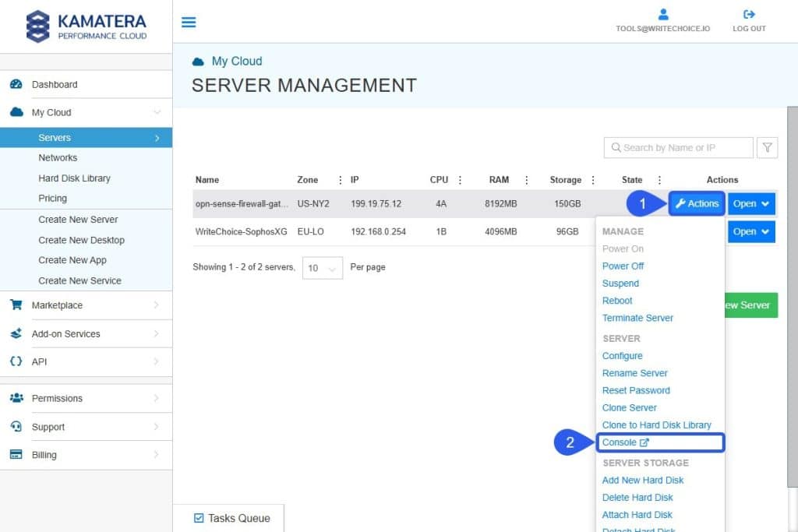
Task: Open Billing in the sidebar
Action: [44, 455]
